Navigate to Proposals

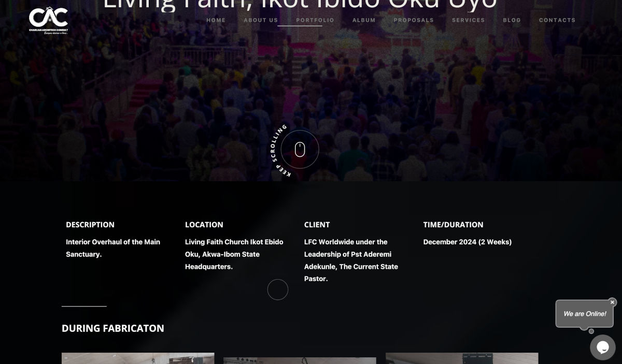pos(414,20)
